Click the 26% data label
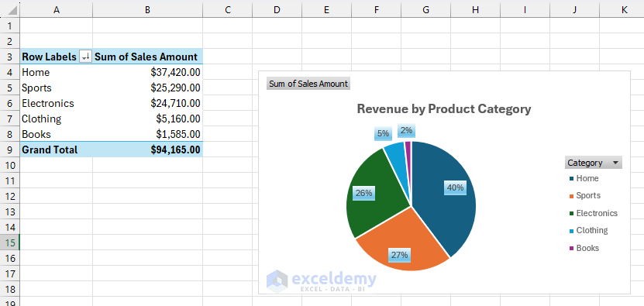The height and width of the screenshot is (306, 644). pos(364,193)
